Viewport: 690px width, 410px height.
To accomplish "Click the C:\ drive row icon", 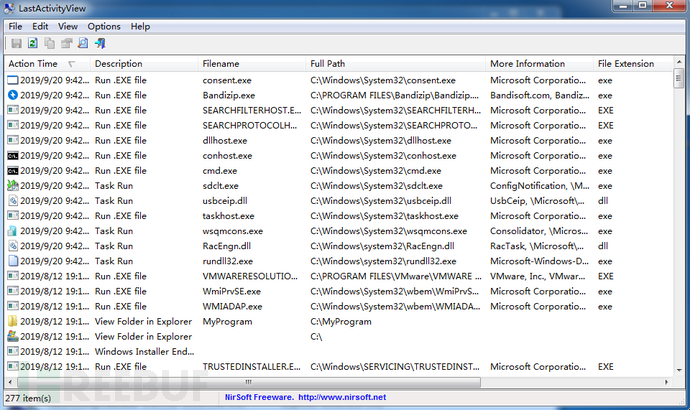I will click(13, 337).
